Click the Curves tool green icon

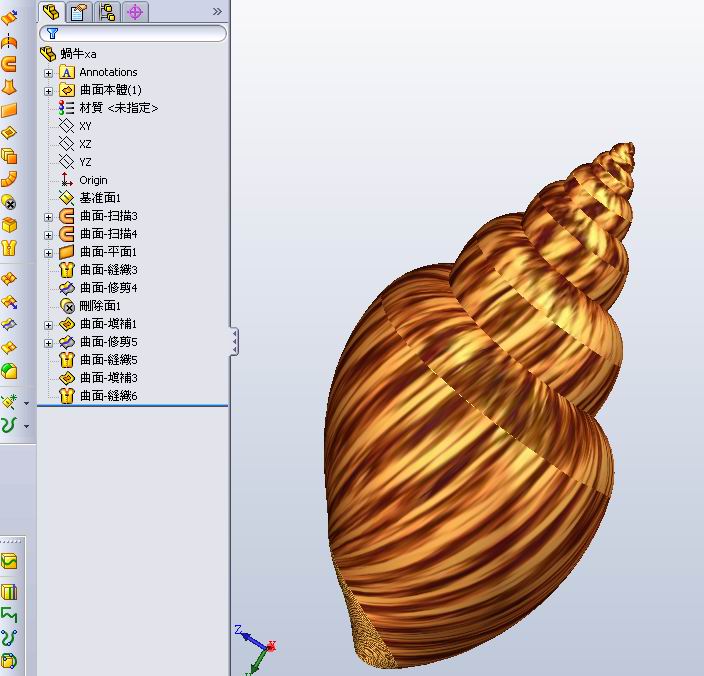click(x=9, y=425)
